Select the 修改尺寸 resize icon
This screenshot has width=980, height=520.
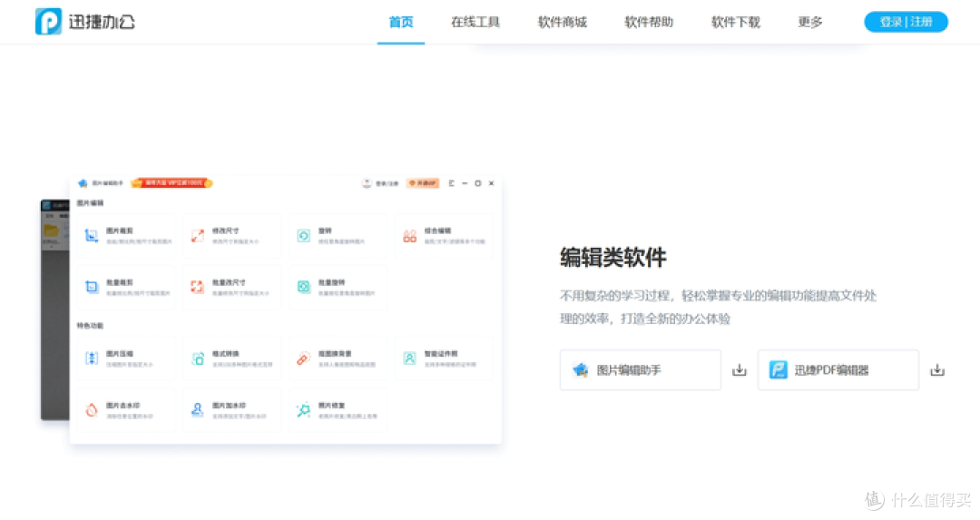pyautogui.click(x=198, y=236)
